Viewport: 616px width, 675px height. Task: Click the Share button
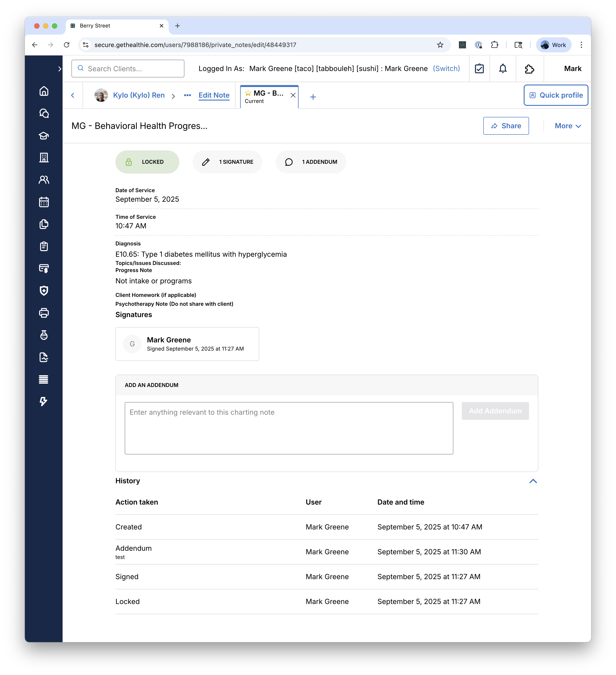[x=506, y=126]
